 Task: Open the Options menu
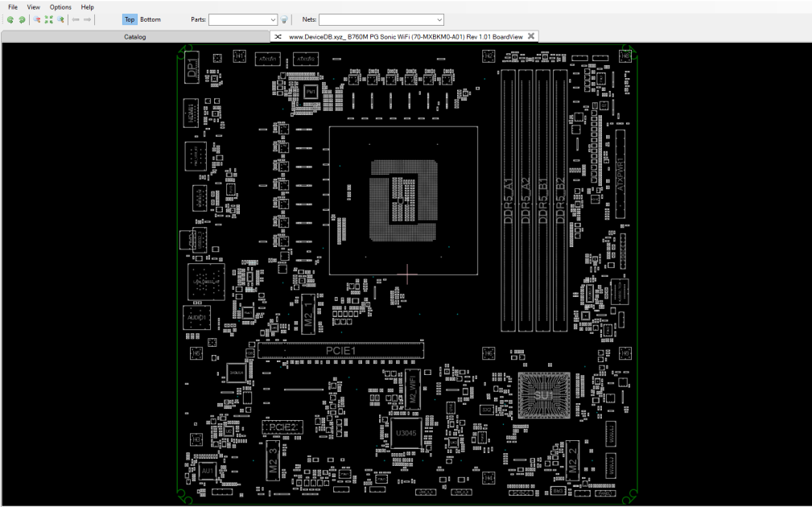60,7
